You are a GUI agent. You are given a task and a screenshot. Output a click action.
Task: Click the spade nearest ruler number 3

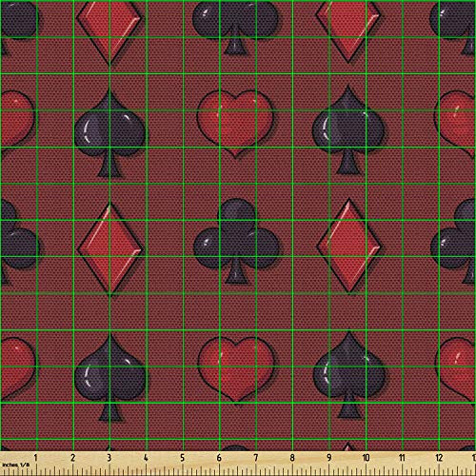(110, 378)
